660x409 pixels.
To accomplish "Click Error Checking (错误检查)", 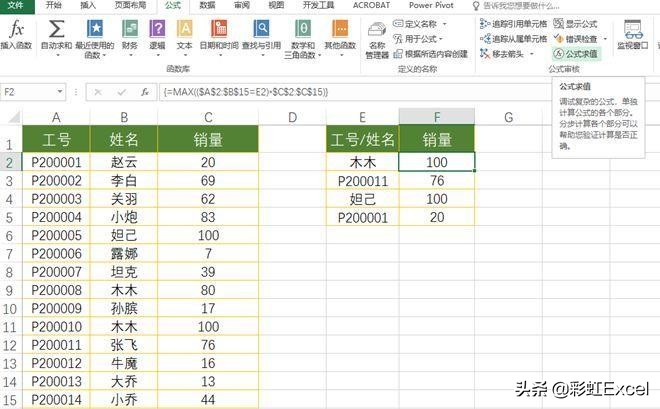I will (575, 39).
